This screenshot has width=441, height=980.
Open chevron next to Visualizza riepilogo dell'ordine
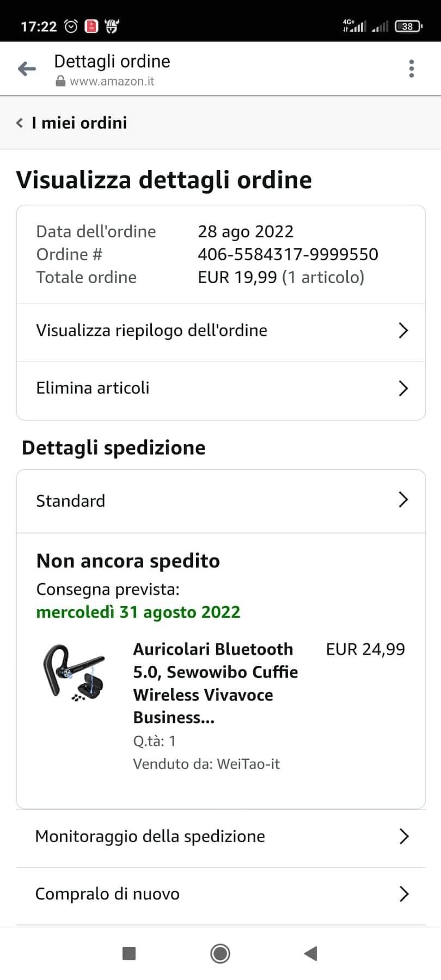403,330
